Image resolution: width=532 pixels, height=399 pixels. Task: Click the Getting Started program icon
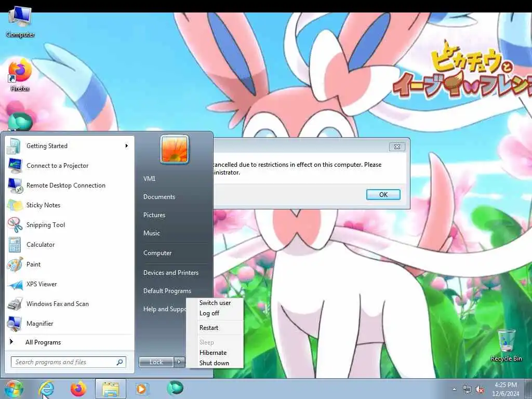pyautogui.click(x=14, y=146)
